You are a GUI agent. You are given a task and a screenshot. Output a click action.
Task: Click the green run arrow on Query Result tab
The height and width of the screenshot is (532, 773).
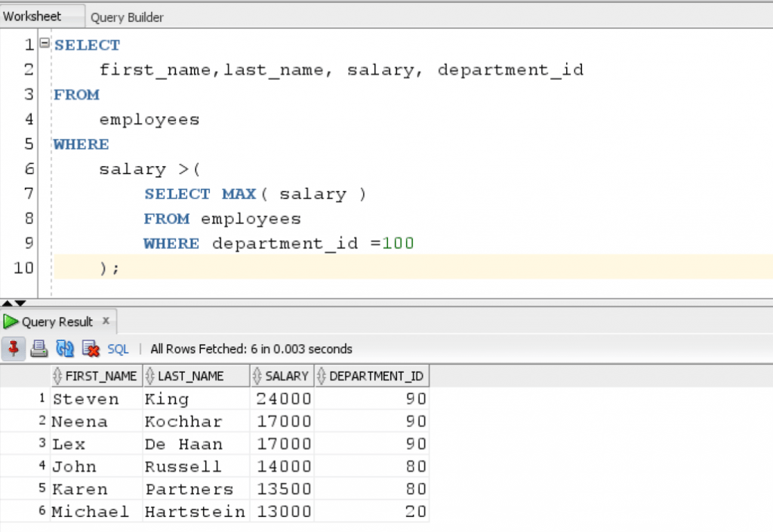click(x=10, y=321)
